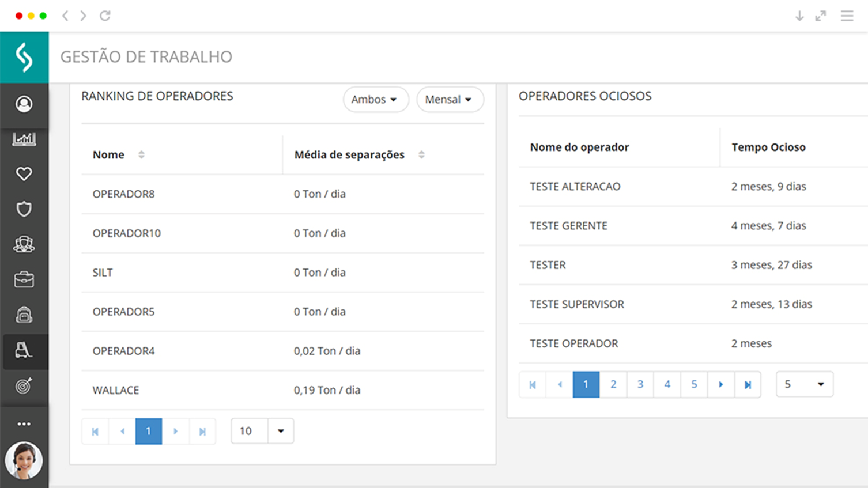Click the OPERADOR4 row name

[x=123, y=351]
